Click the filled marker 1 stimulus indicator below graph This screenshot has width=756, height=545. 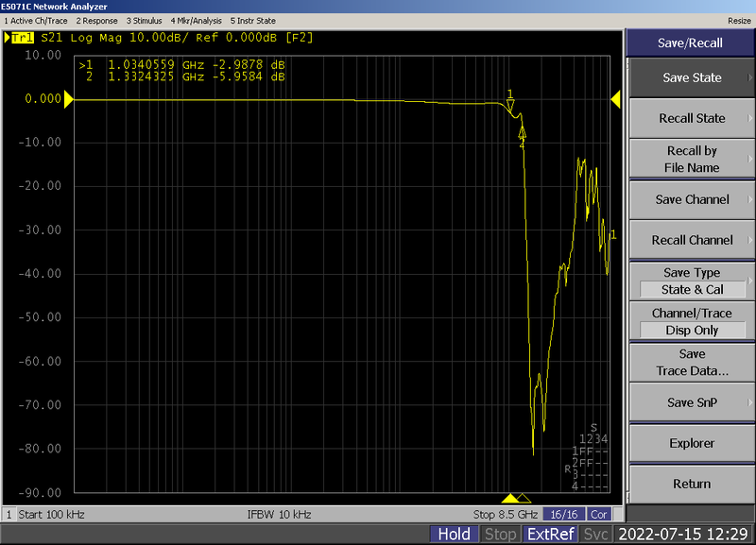pos(510,499)
